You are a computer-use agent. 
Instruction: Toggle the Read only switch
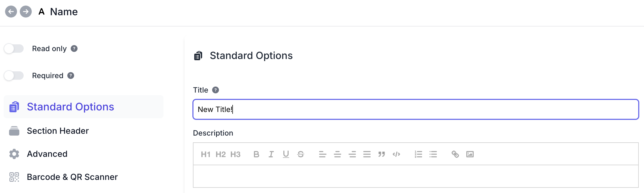point(14,49)
